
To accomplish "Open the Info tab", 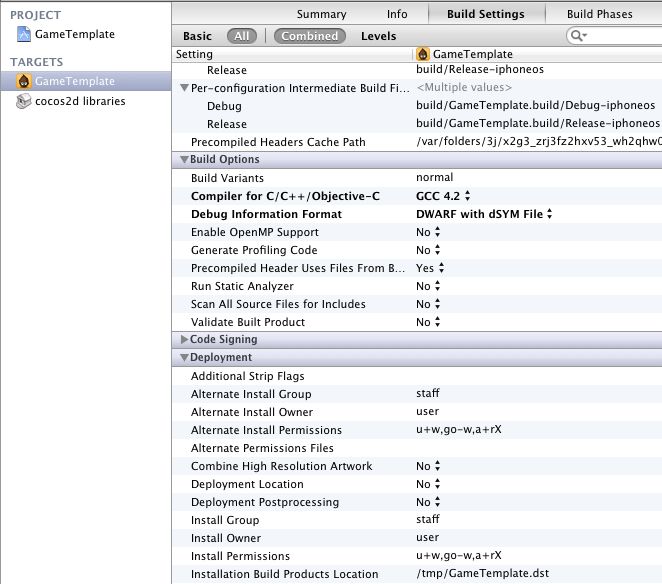I will click(397, 14).
